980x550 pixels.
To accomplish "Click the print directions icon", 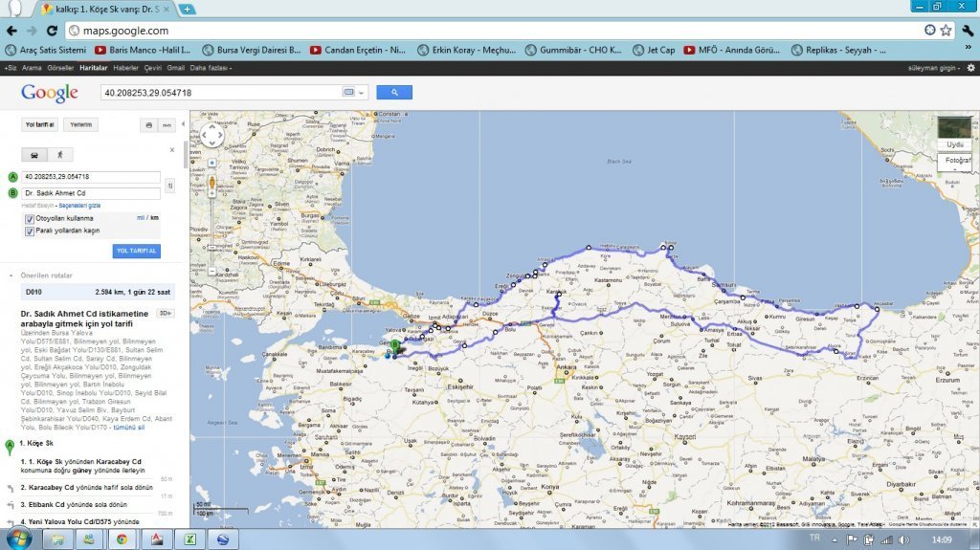I will pos(148,124).
